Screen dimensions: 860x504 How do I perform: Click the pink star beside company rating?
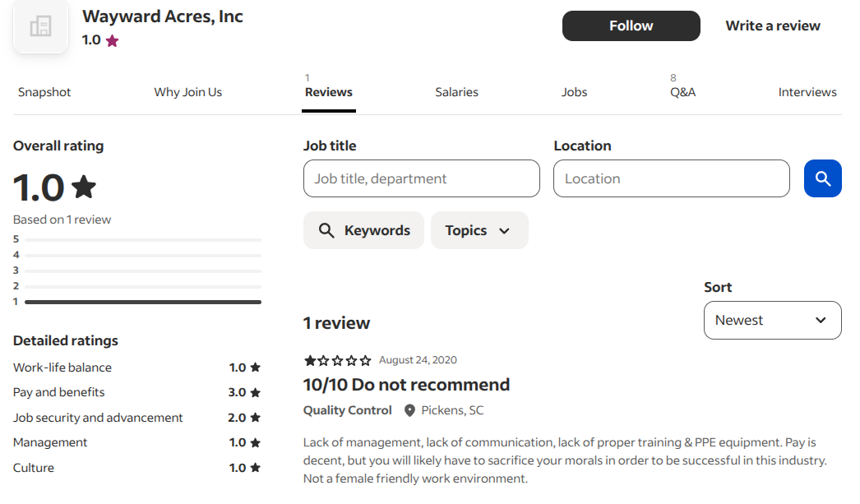tap(113, 40)
